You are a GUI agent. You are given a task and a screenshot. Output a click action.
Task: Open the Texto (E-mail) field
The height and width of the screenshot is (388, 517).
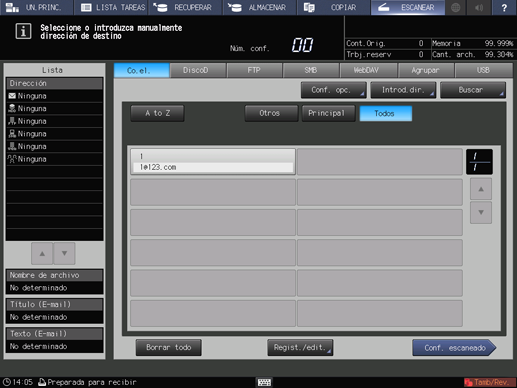(54, 340)
